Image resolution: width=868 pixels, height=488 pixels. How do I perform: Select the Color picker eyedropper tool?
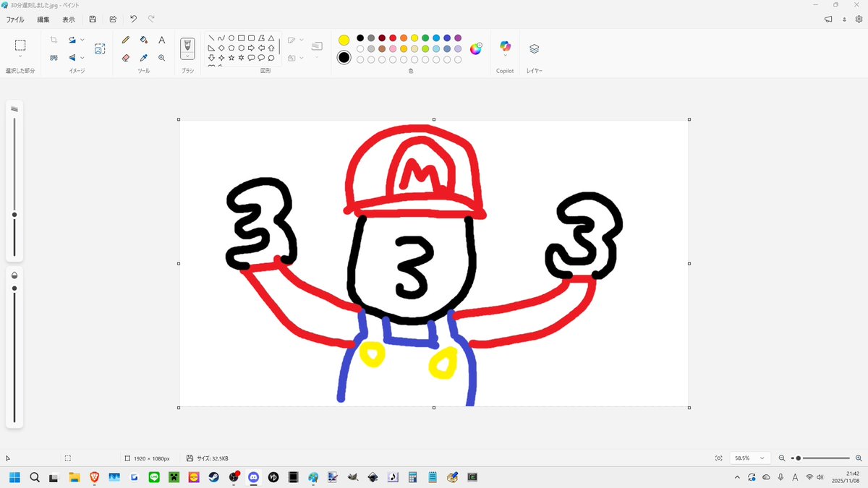144,58
